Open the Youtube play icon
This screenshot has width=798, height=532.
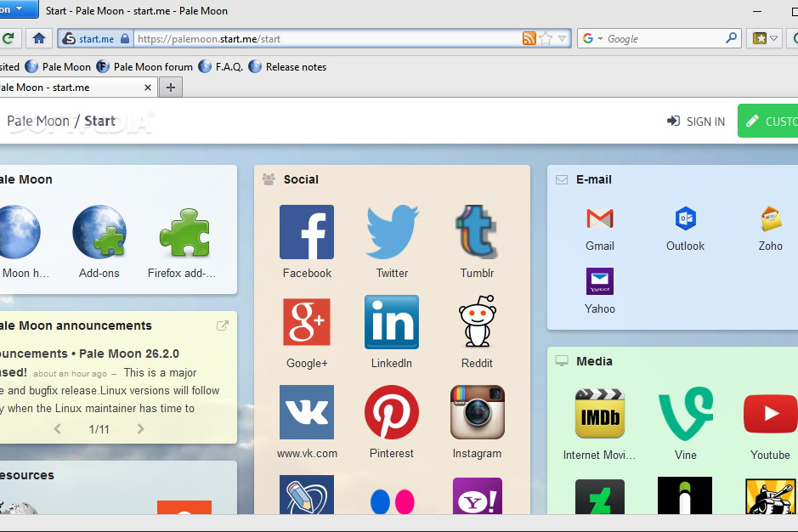click(x=771, y=413)
